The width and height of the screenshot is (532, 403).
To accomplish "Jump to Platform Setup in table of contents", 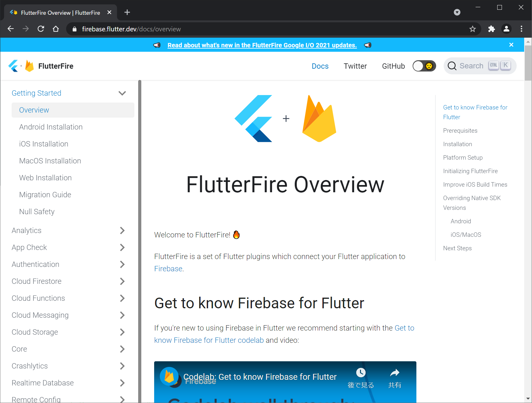I will [463, 157].
